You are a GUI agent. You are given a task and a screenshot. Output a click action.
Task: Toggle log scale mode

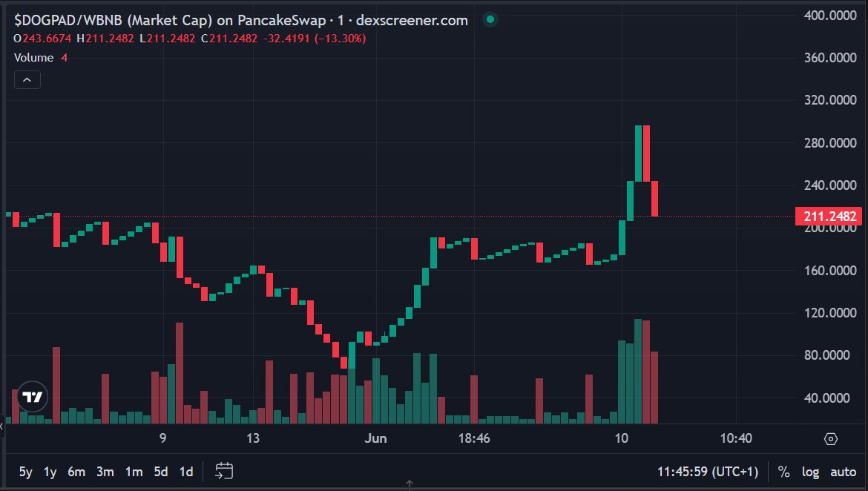pos(810,472)
